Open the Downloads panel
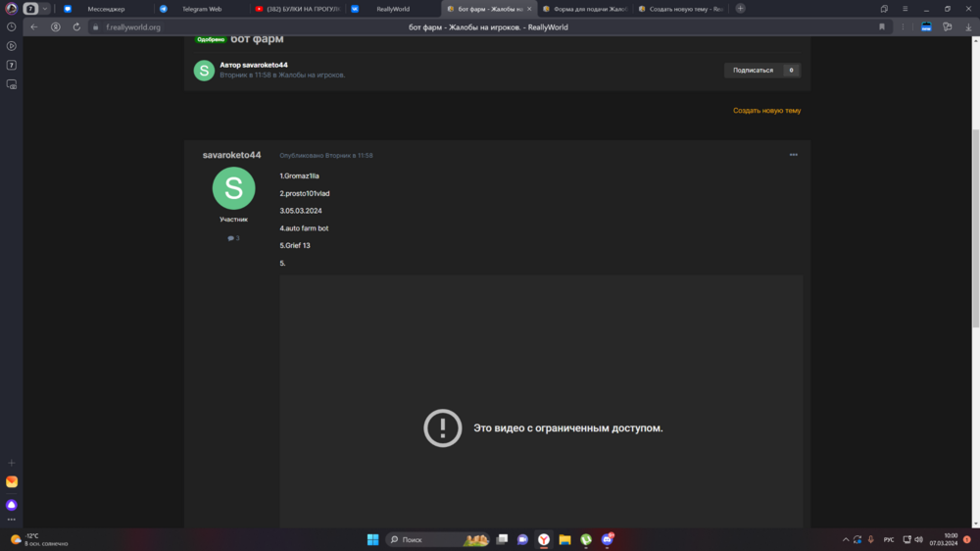The image size is (980, 551). point(968,26)
